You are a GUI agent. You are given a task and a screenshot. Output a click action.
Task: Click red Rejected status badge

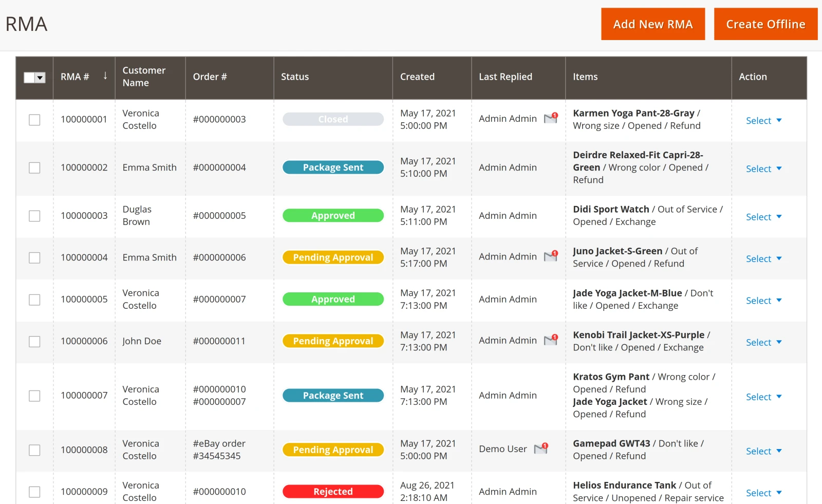(x=333, y=492)
